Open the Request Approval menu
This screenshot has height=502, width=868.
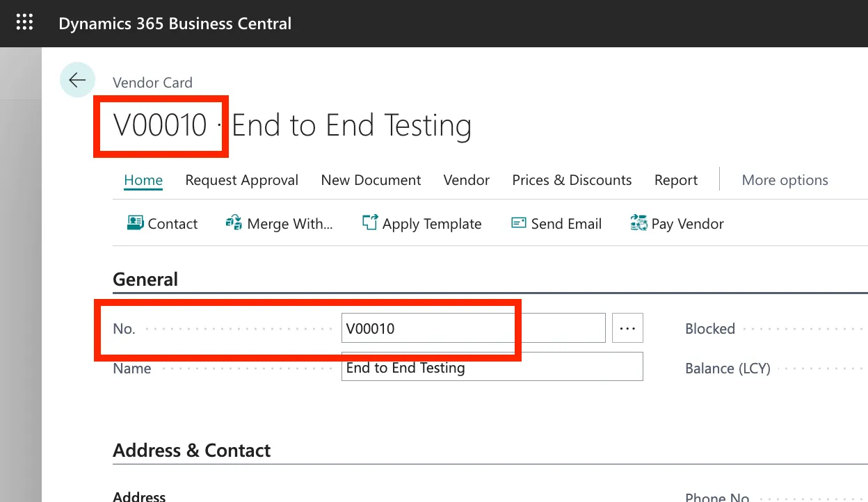click(241, 180)
